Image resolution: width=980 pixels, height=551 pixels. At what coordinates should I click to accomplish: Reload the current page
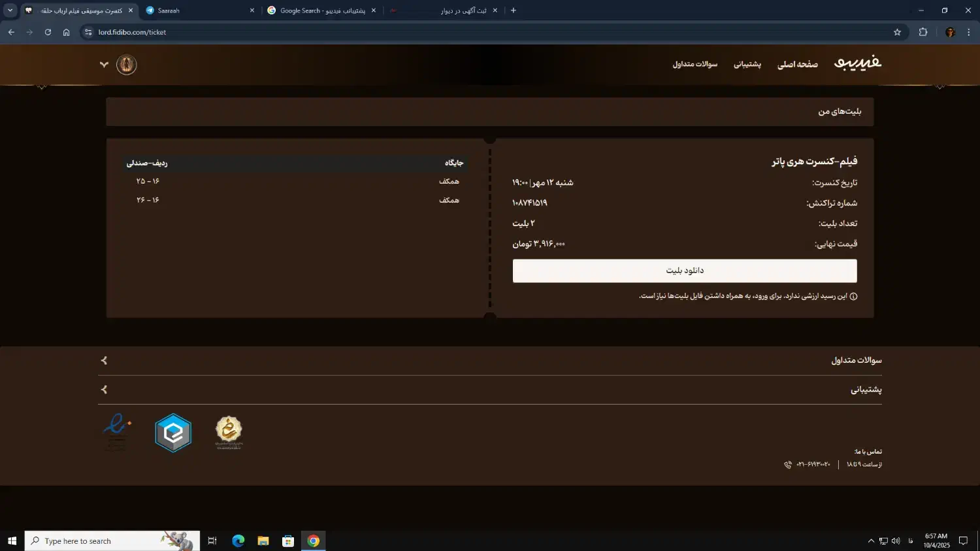coord(48,32)
